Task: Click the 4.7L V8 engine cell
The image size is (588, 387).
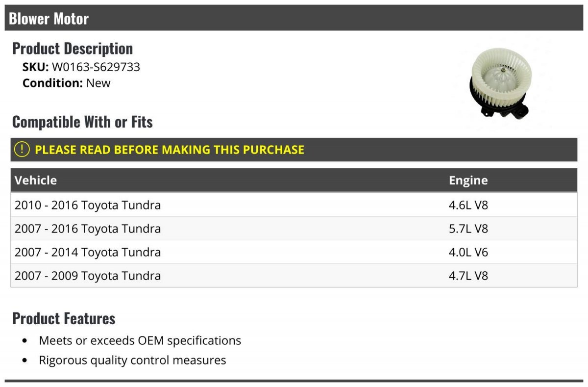Action: (468, 275)
